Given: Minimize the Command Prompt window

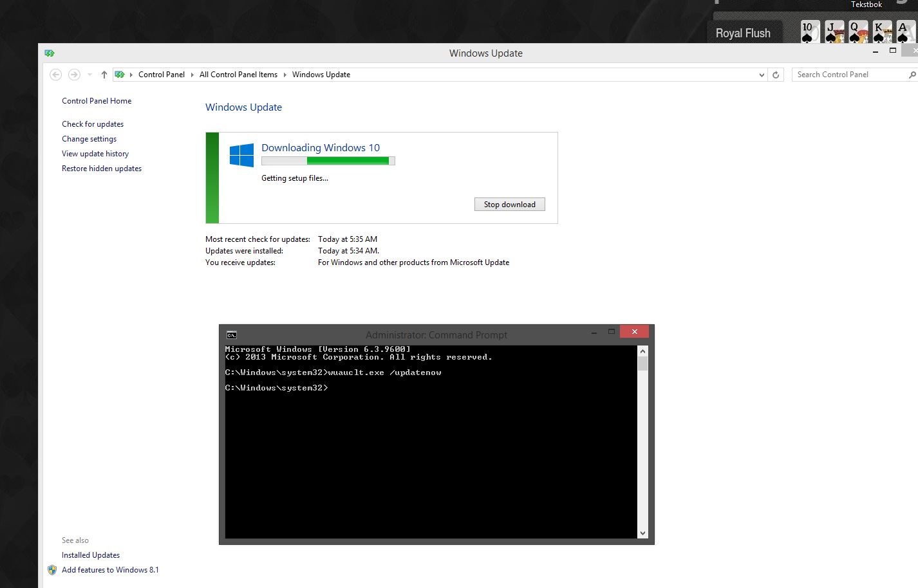Looking at the screenshot, I should pyautogui.click(x=593, y=333).
